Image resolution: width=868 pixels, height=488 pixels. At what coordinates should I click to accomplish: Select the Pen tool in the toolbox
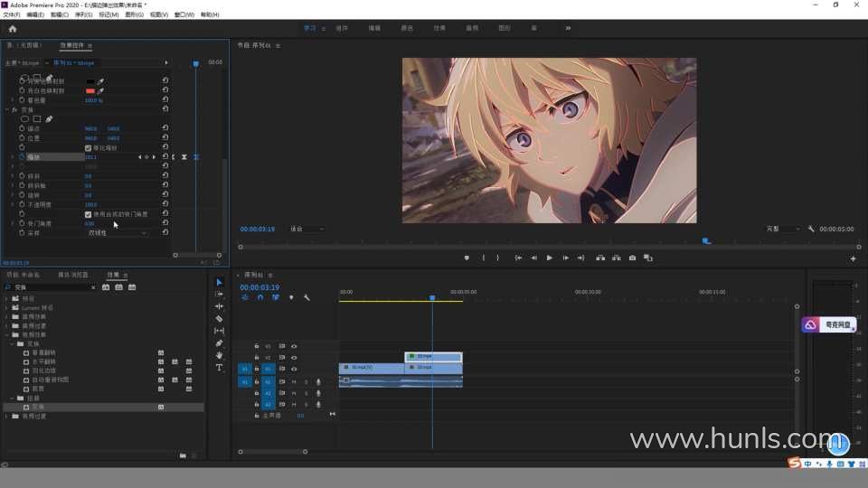[219, 343]
